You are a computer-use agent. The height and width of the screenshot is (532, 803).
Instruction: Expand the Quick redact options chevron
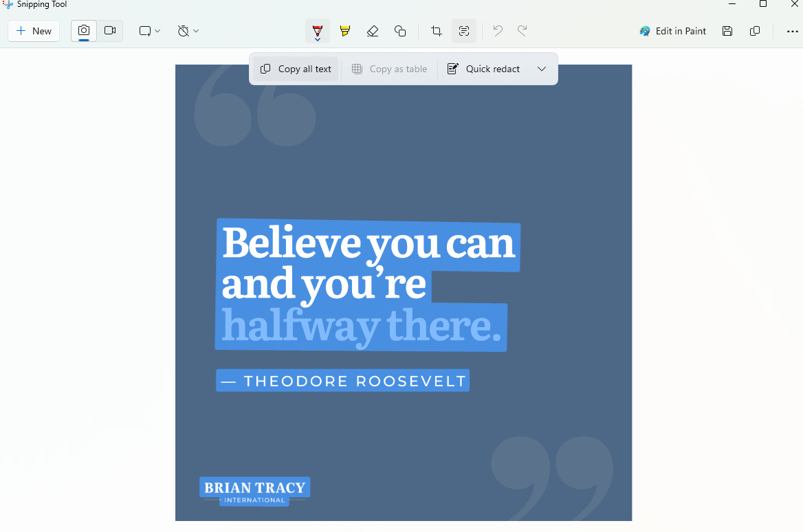tap(542, 69)
